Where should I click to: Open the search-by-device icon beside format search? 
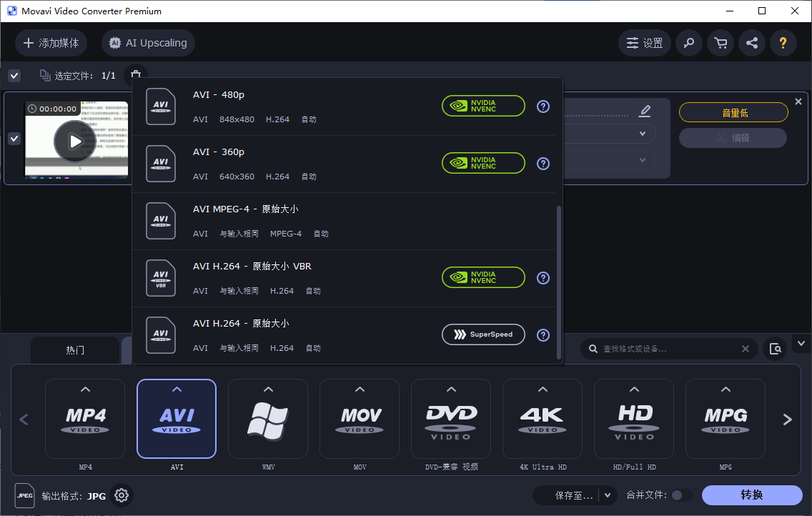pyautogui.click(x=775, y=348)
